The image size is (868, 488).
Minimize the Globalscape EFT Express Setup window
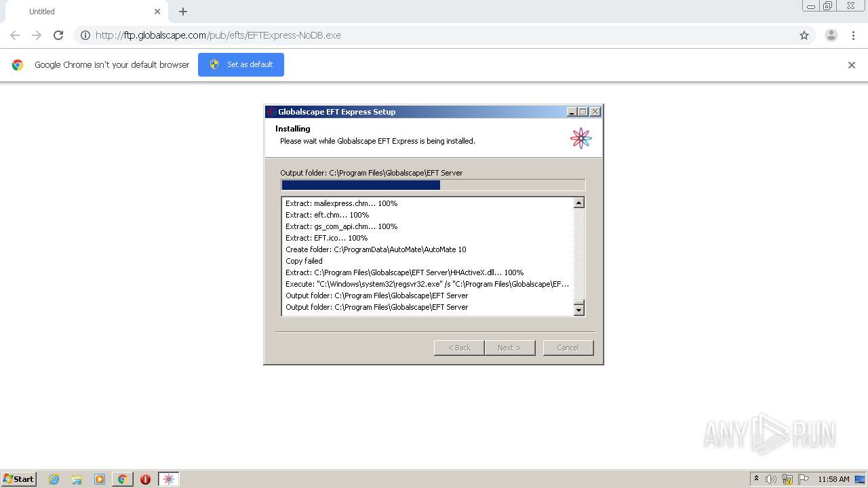click(x=572, y=112)
